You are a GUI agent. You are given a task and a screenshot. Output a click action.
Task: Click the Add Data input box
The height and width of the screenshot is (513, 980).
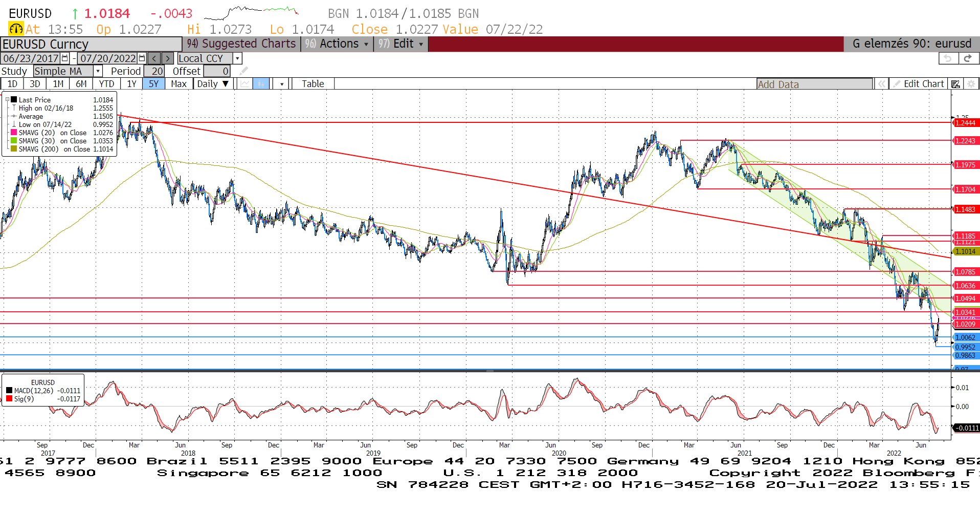click(815, 84)
